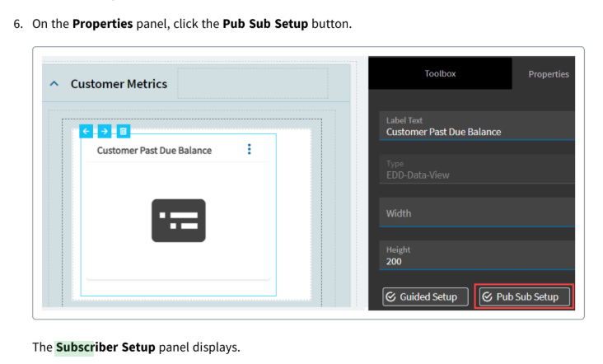Edit the Label Text field
Image resolution: width=603 pixels, height=364 pixels.
tap(477, 126)
